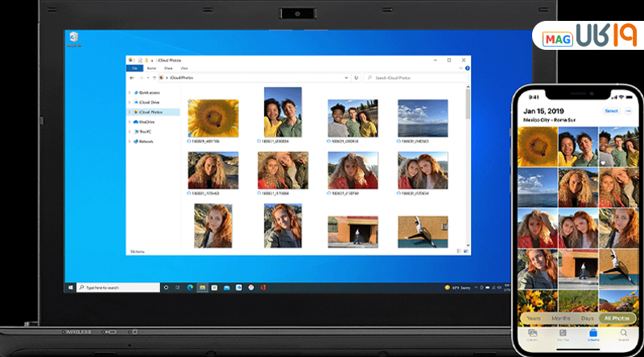644x357 pixels.
Task: Open Task View on the taskbar
Action: coord(178,287)
